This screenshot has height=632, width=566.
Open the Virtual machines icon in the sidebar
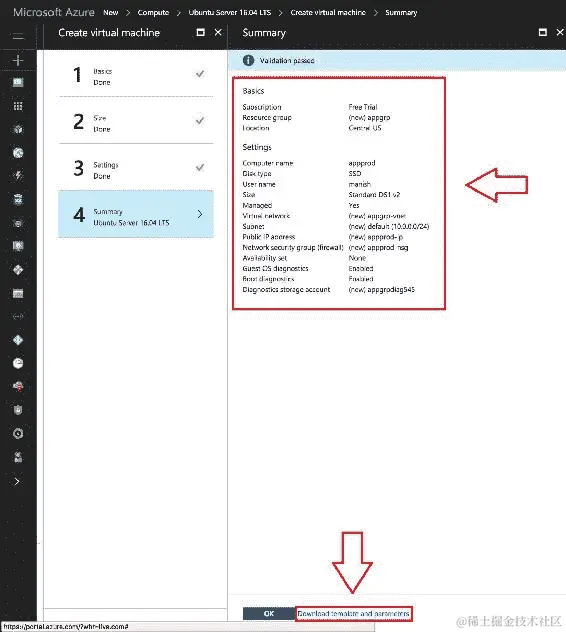(18, 246)
